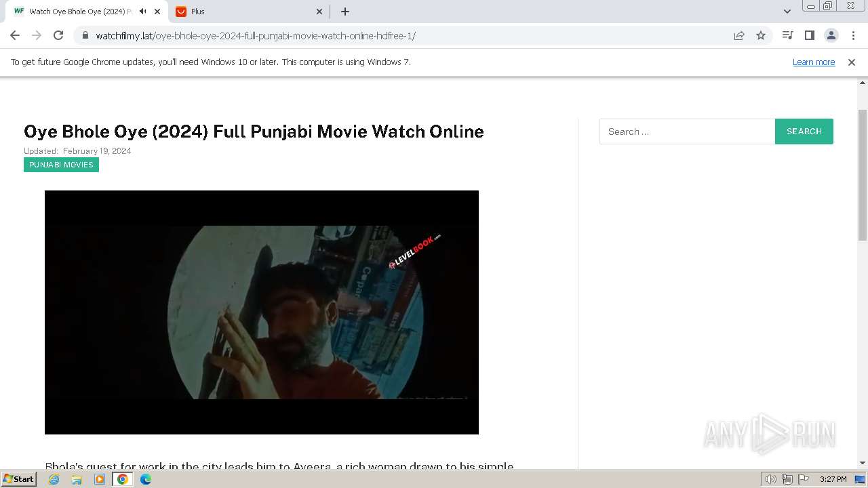
Task: Select the Chrome icon in the taskbar
Action: pyautogui.click(x=123, y=479)
